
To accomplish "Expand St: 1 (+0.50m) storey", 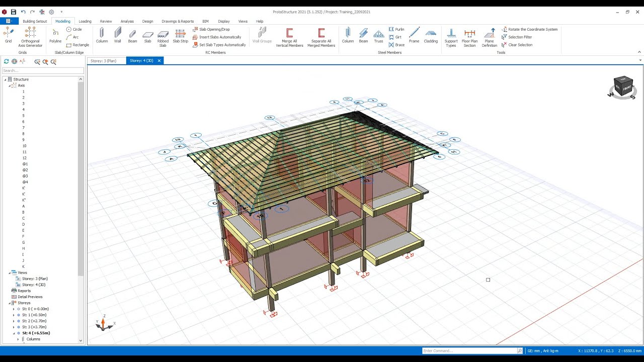I will click(x=14, y=315).
